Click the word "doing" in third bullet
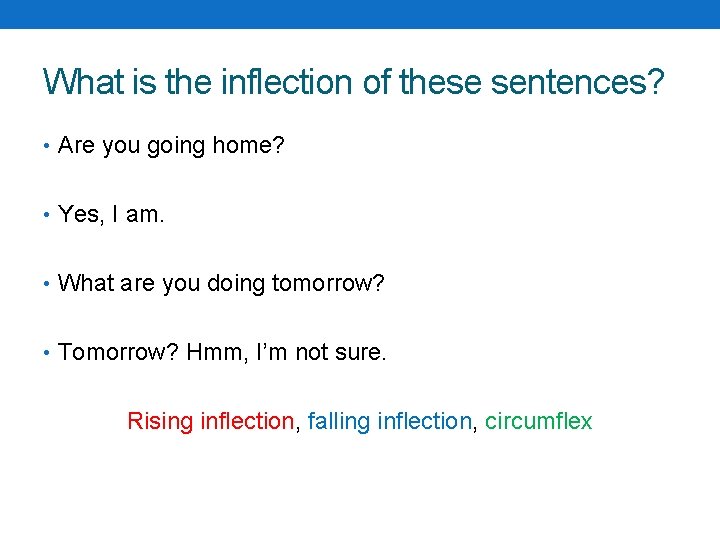Screen dimensions: 720x540 tap(235, 284)
